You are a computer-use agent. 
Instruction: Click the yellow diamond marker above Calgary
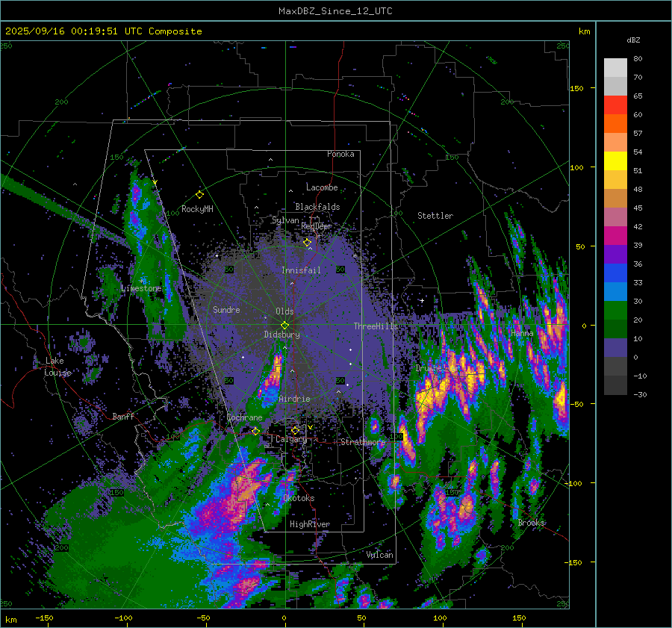tap(295, 430)
